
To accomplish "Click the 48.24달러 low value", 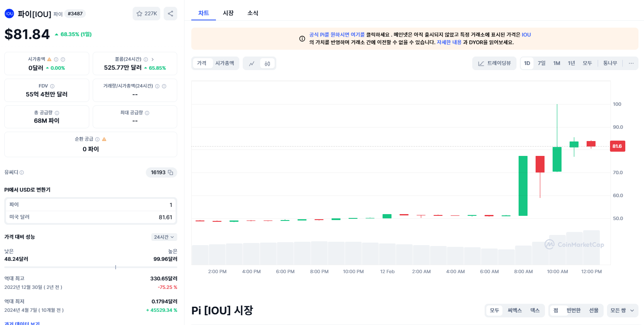I will click(x=16, y=259).
